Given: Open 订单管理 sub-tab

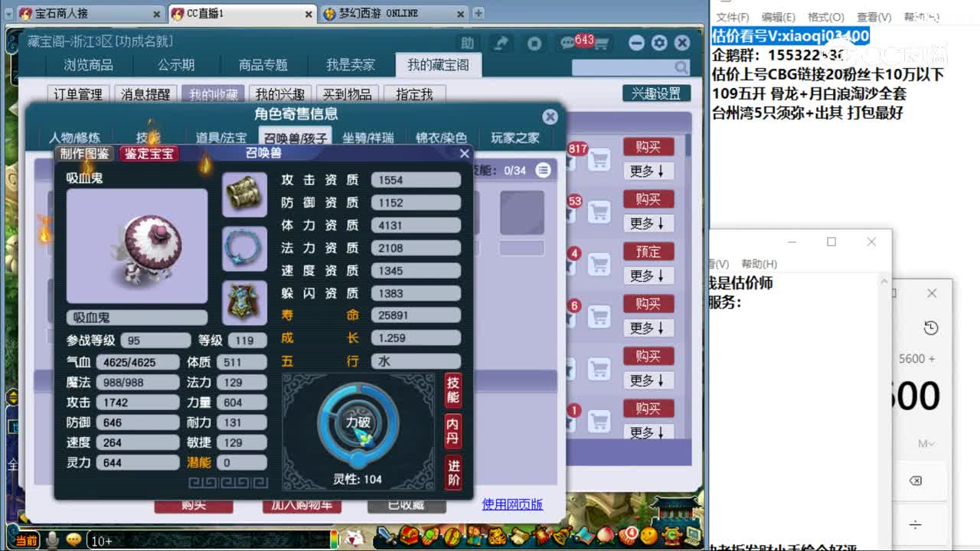Looking at the screenshot, I should point(78,94).
